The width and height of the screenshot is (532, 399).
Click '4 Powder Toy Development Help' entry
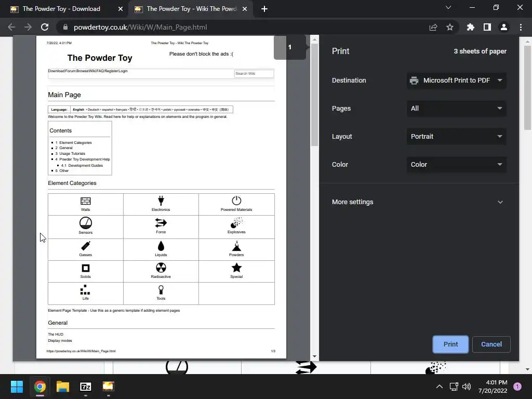point(83,159)
